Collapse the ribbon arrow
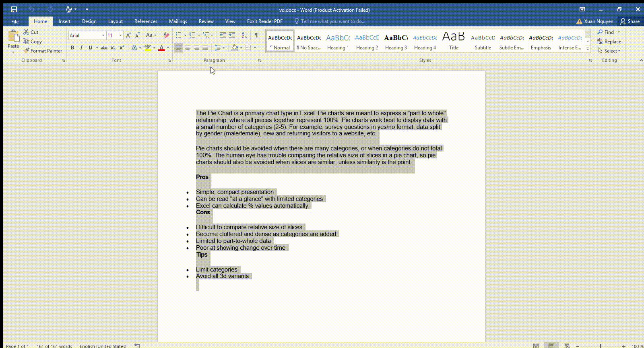Screen dimensions: 644x348 (641, 60)
